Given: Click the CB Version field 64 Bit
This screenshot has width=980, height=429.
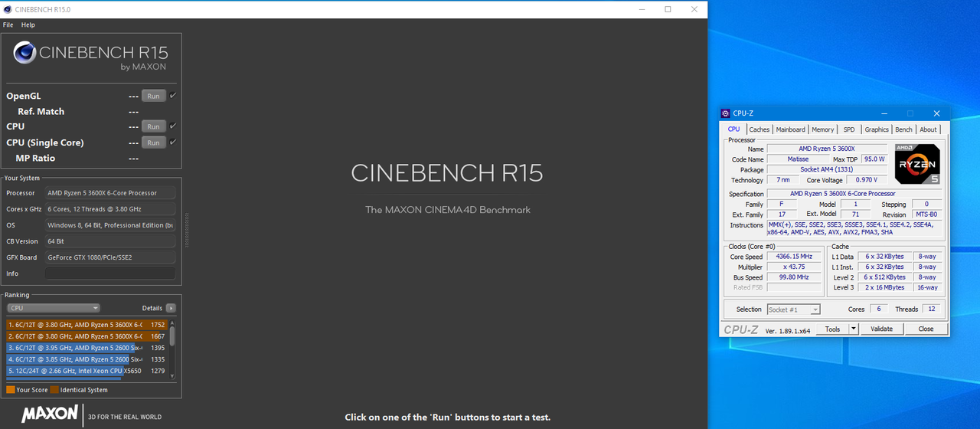Looking at the screenshot, I should tap(109, 241).
